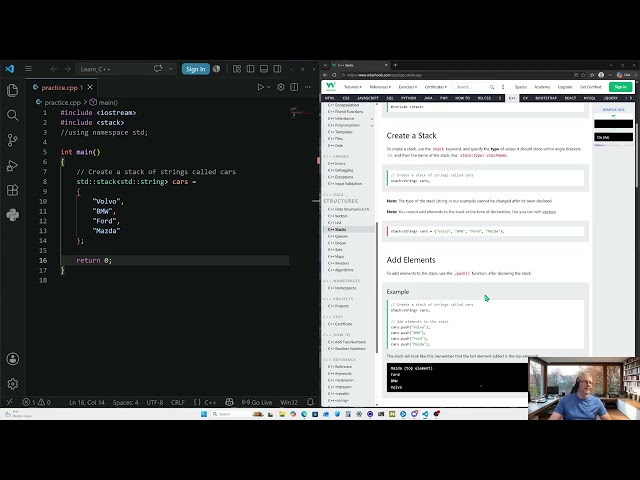The height and width of the screenshot is (480, 640).
Task: Select the SQL topic in nav bar
Action: point(390,98)
